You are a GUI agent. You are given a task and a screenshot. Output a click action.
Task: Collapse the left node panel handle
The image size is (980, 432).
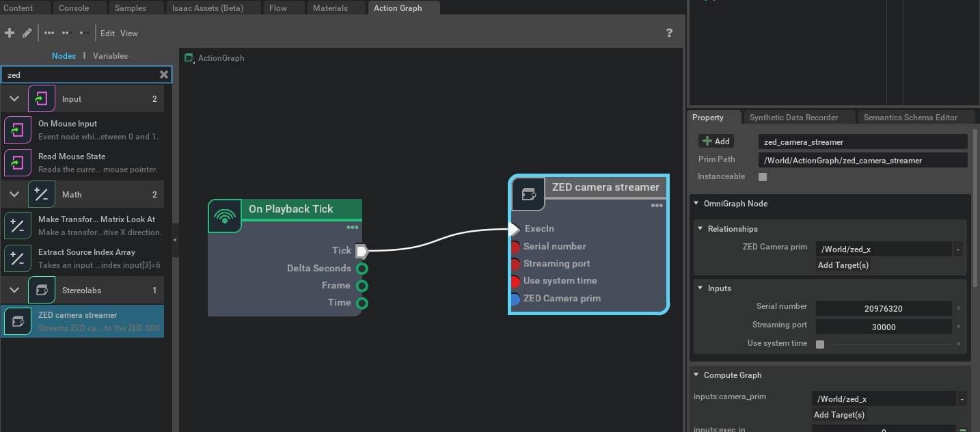pos(175,240)
